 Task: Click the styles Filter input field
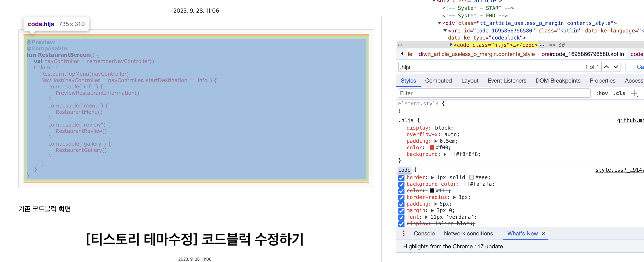point(494,93)
